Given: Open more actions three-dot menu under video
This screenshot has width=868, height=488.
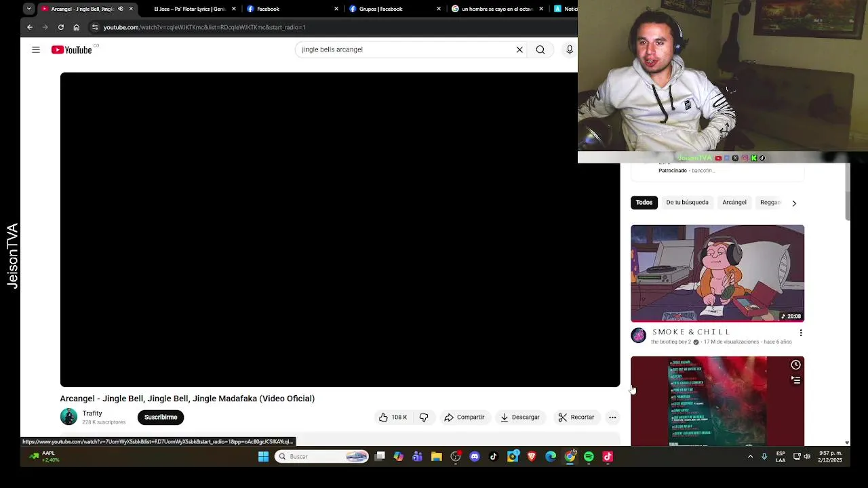Looking at the screenshot, I should point(612,418).
